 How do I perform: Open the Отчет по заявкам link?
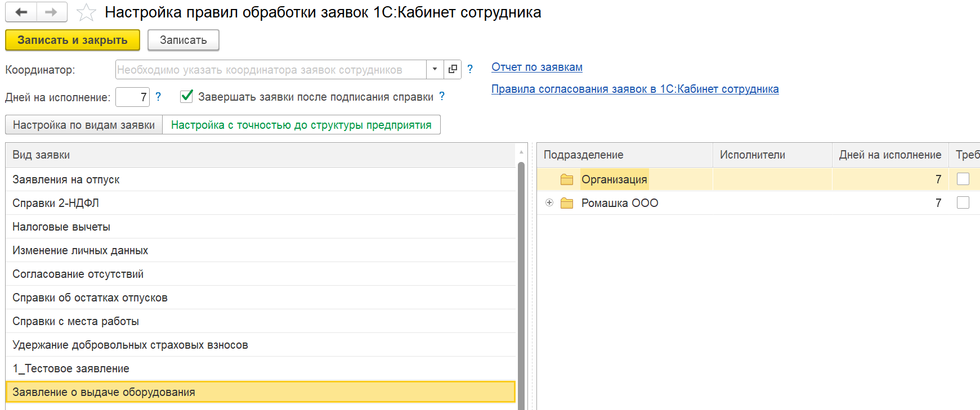click(x=536, y=67)
